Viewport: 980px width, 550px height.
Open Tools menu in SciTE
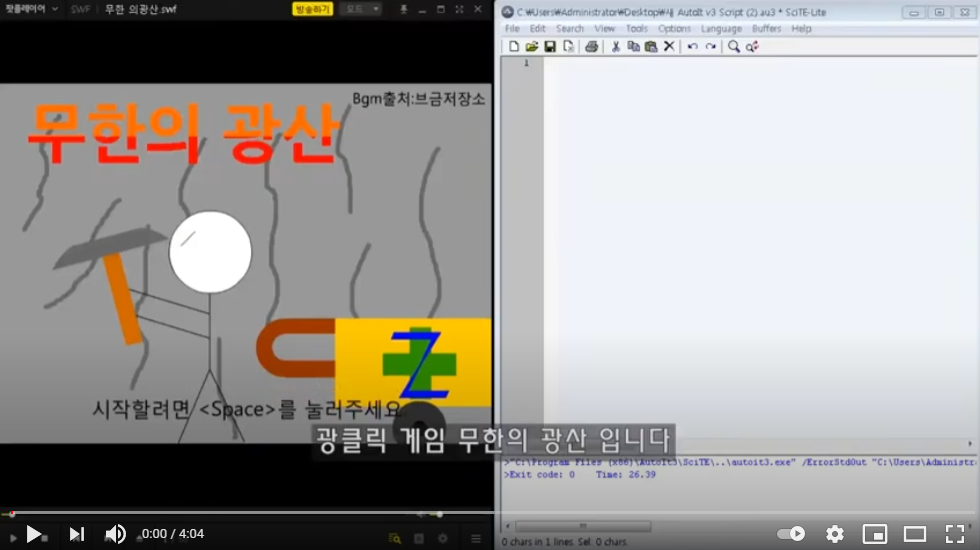coord(636,29)
